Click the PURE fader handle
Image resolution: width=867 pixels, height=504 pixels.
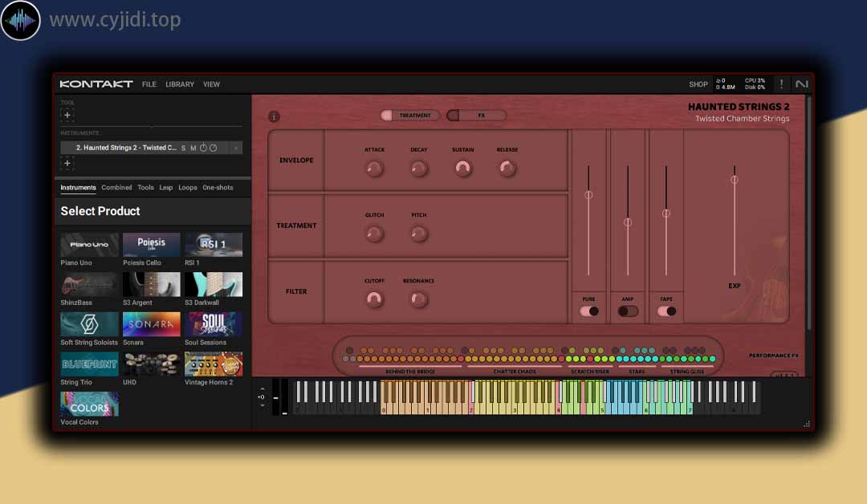(x=588, y=195)
